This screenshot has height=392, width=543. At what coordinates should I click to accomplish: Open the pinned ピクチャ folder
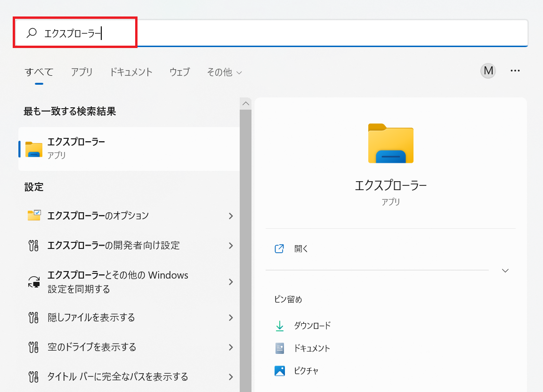point(306,371)
